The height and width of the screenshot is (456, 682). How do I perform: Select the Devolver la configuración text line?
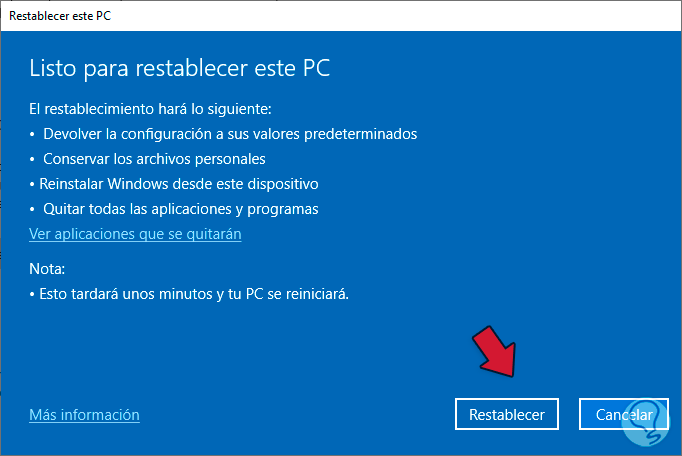point(230,133)
